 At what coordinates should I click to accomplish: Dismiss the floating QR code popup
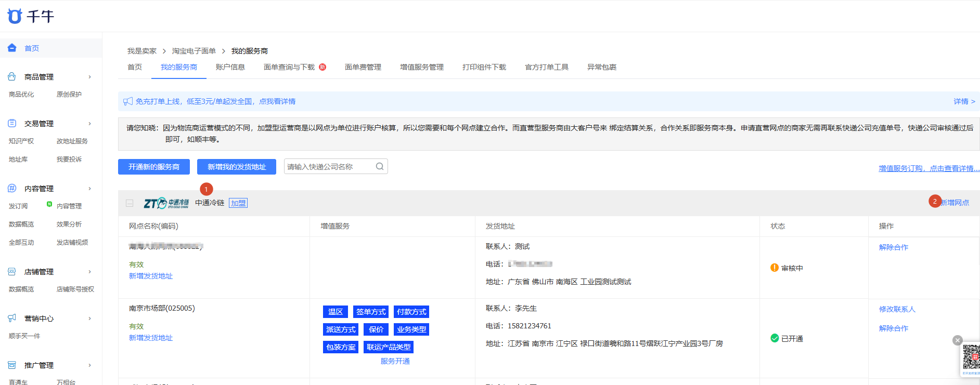click(958, 340)
